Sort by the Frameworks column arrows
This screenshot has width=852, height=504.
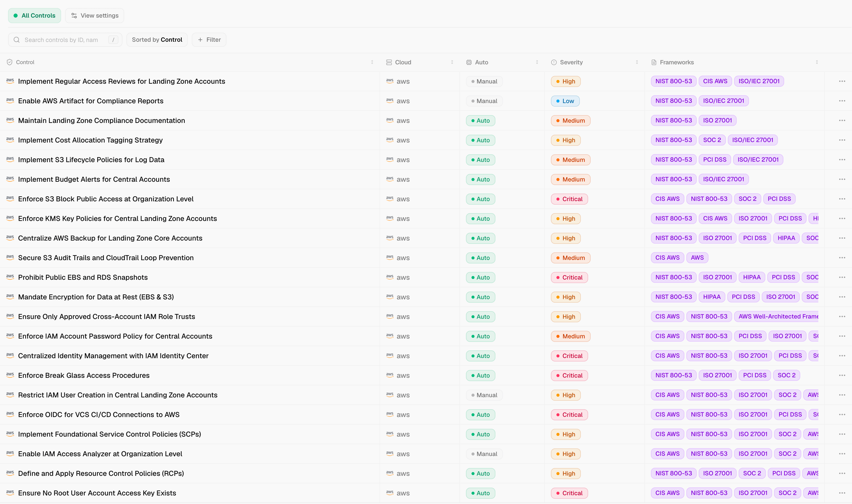[x=817, y=62]
